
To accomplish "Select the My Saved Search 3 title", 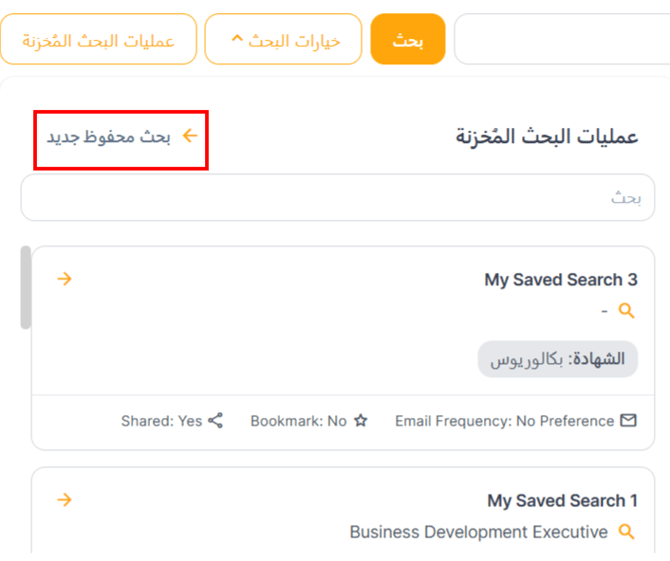I will pos(560,280).
